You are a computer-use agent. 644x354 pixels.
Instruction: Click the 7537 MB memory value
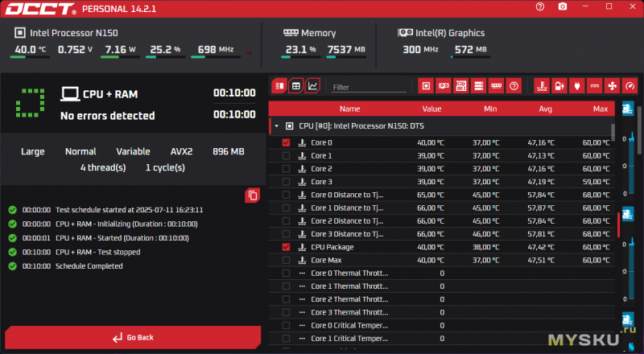346,50
